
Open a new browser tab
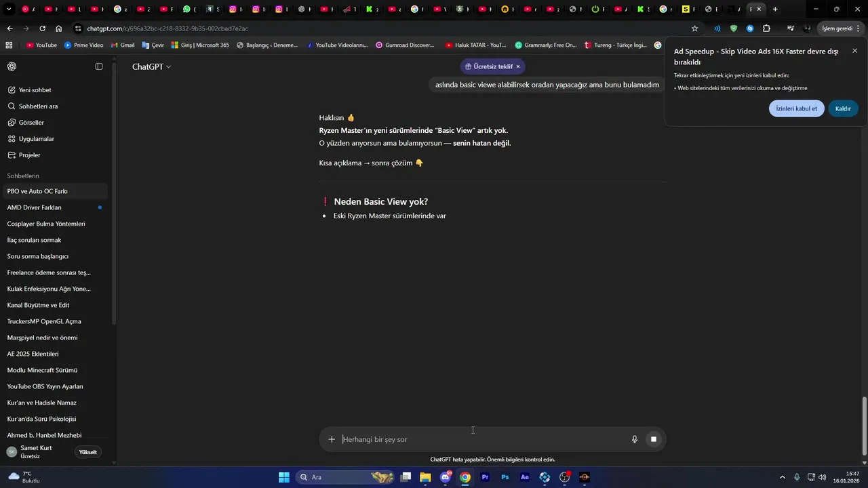coord(775,9)
